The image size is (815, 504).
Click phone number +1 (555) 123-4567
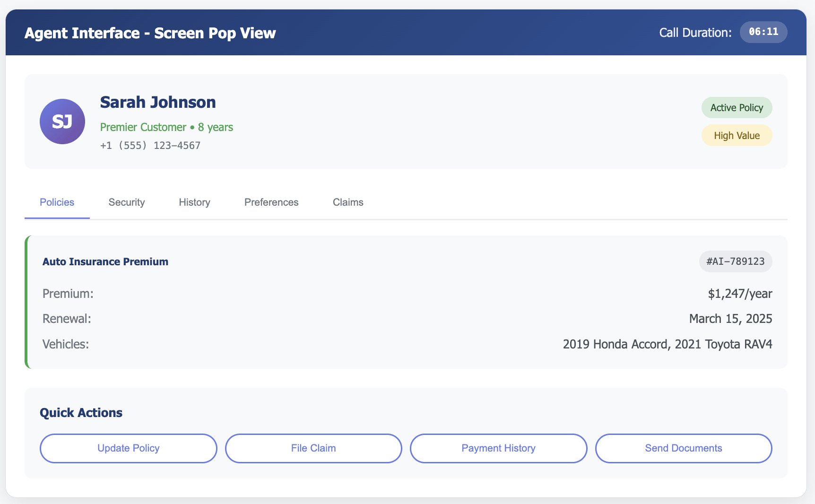pos(150,146)
